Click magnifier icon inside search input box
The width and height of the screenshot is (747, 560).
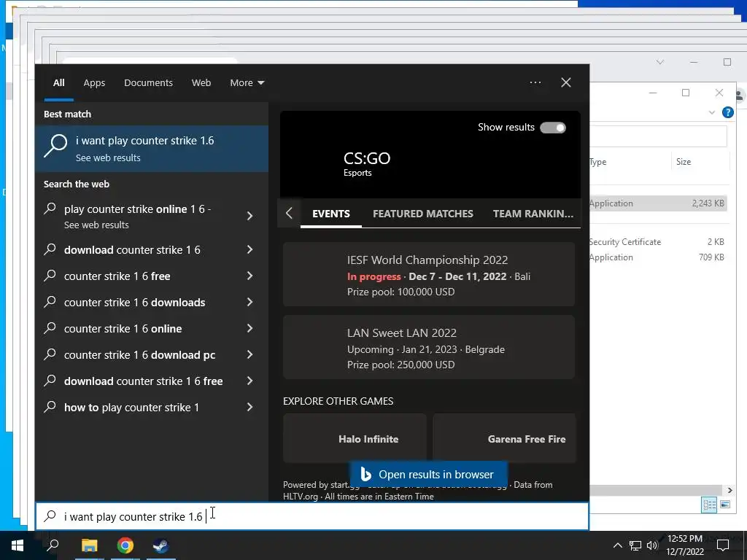pyautogui.click(x=50, y=516)
